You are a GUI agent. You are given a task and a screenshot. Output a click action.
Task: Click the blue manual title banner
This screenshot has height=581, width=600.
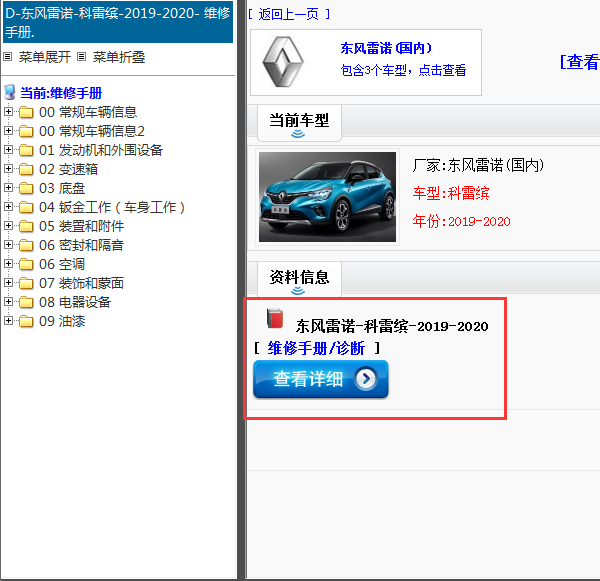click(x=118, y=22)
